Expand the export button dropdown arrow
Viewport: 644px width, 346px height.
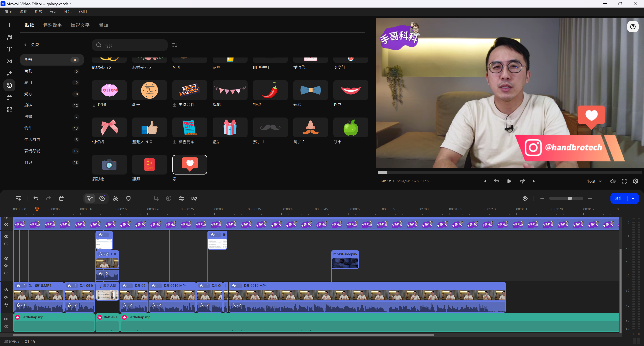tap(633, 198)
